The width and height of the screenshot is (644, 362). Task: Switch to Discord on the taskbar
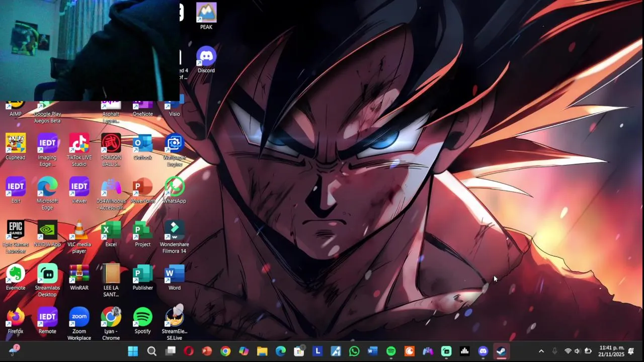click(x=483, y=351)
